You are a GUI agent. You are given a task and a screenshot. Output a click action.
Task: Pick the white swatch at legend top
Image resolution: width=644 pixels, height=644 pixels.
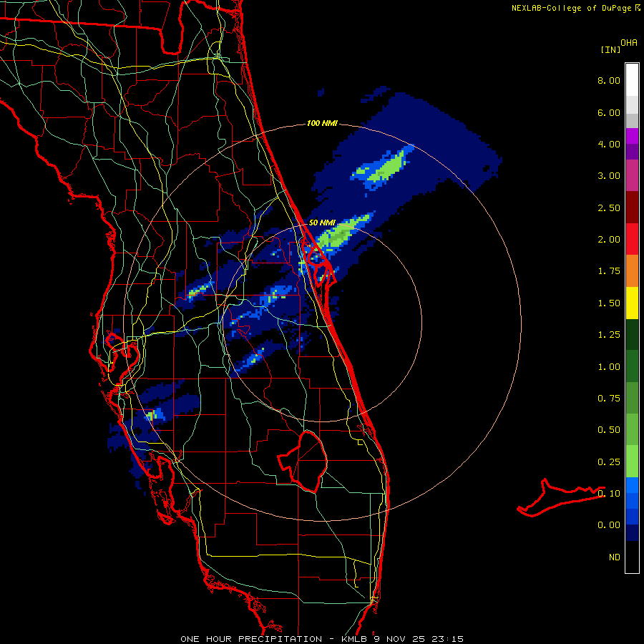[x=632, y=79]
